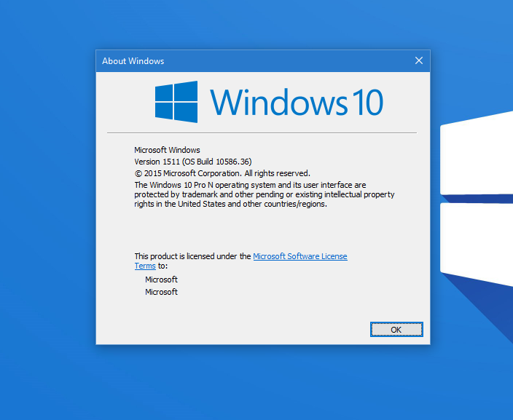The height and width of the screenshot is (420, 513).
Task: Click the 'About Windows' title text
Action: 133,61
